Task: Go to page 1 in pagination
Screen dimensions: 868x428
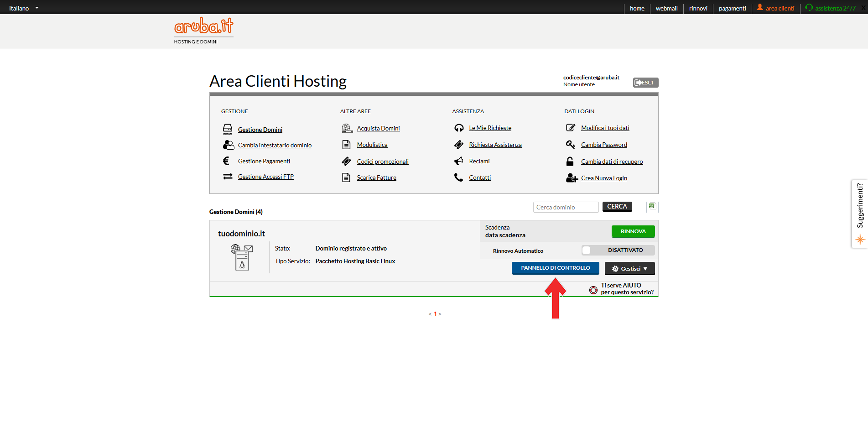Action: 435,314
